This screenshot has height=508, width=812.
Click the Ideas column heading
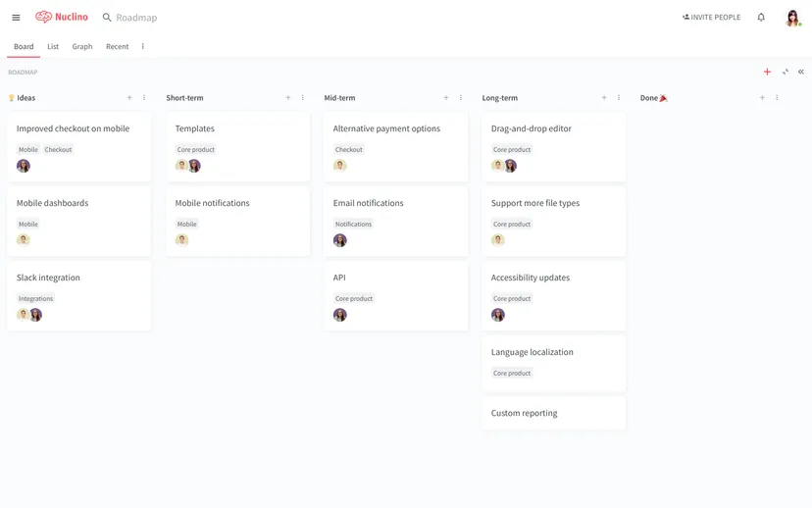tap(22, 98)
